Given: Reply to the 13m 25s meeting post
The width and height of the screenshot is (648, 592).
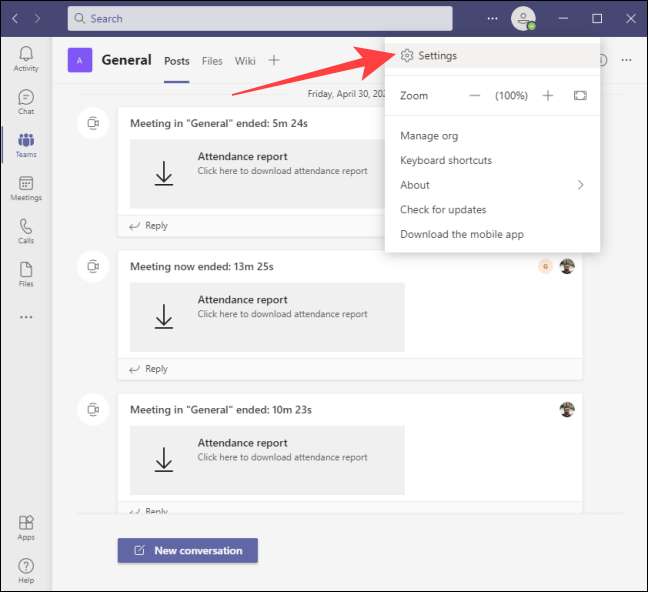Looking at the screenshot, I should pyautogui.click(x=148, y=369).
